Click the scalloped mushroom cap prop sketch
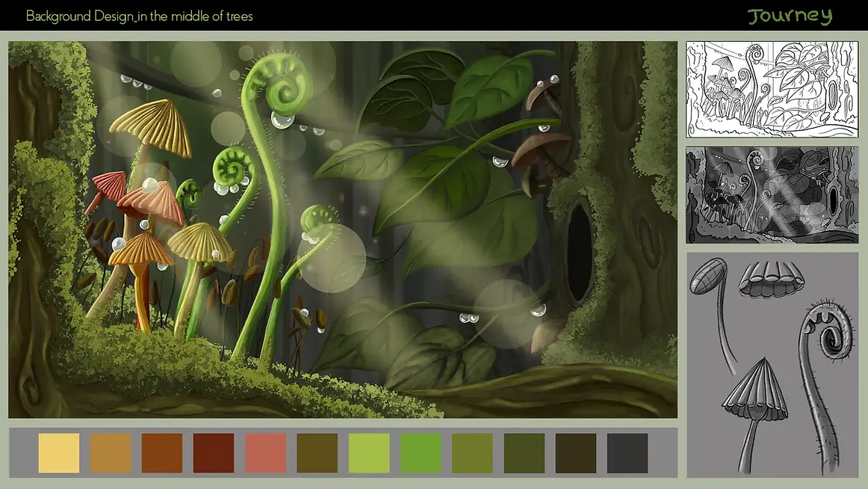Viewport: 868px width, 489px height. click(772, 279)
